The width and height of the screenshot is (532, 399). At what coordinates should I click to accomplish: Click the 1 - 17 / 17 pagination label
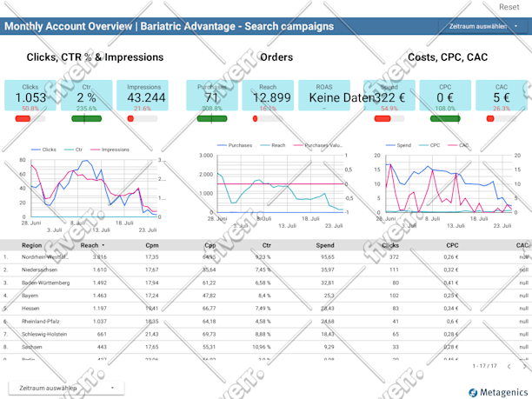[x=484, y=366]
